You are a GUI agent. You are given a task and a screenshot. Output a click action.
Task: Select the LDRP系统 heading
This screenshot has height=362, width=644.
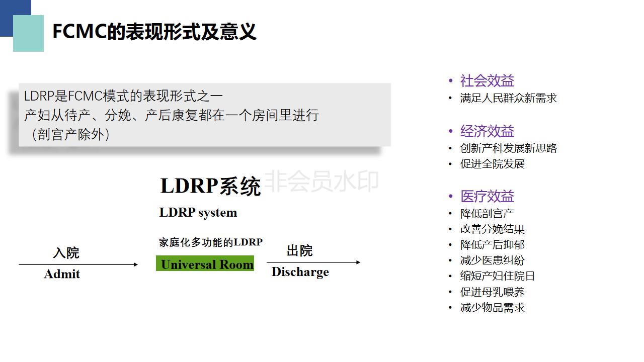click(210, 186)
